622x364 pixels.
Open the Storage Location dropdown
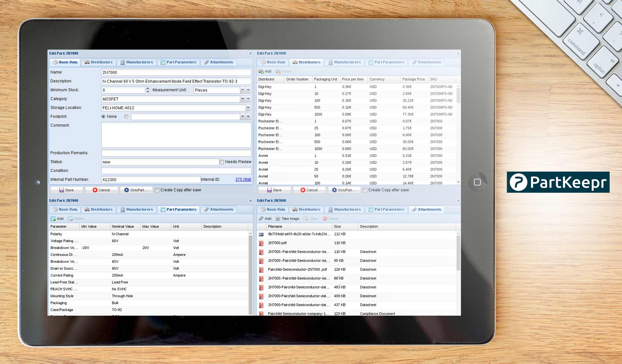tap(248, 107)
